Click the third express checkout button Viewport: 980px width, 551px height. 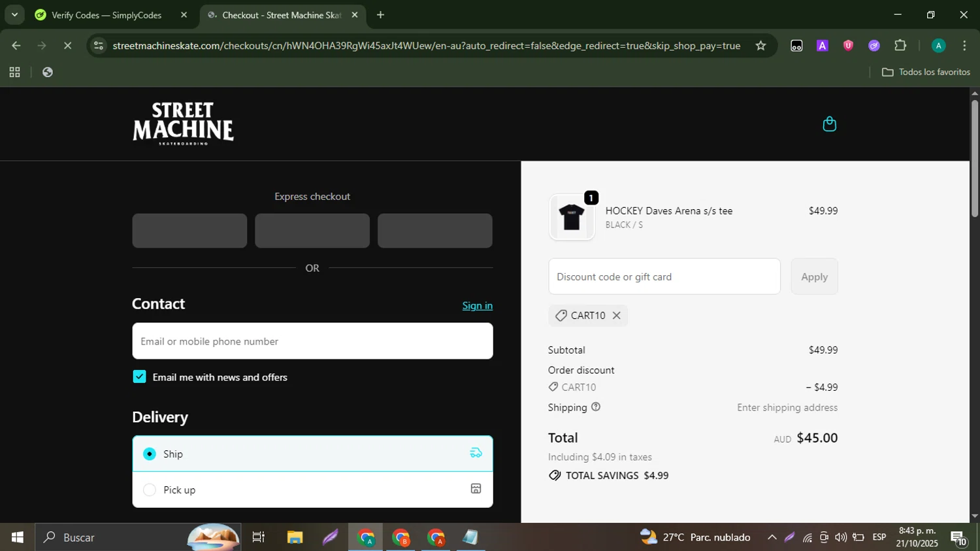pyautogui.click(x=434, y=231)
